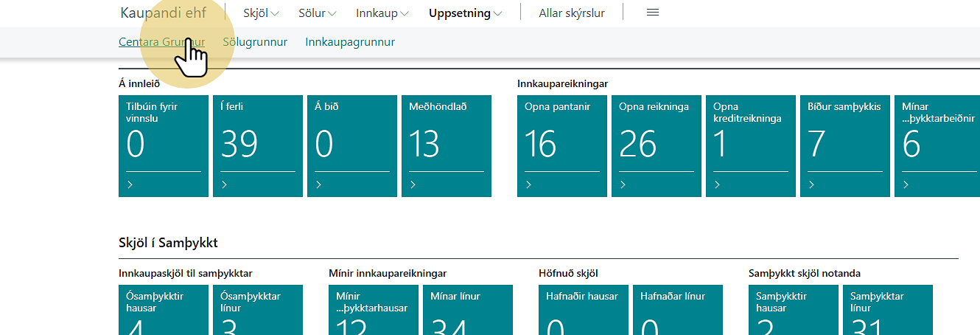Click the arrow on Opna kreditreikninga tile

(718, 184)
